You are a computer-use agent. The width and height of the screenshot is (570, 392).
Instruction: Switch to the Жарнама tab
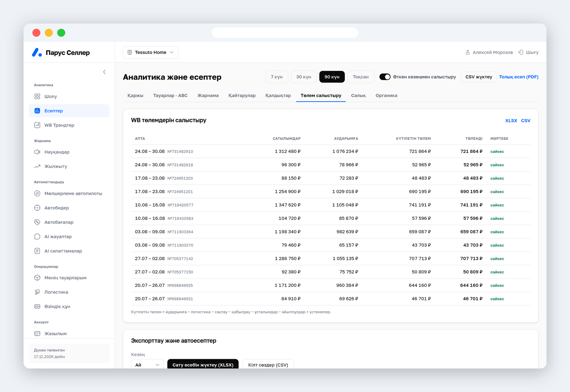(208, 96)
